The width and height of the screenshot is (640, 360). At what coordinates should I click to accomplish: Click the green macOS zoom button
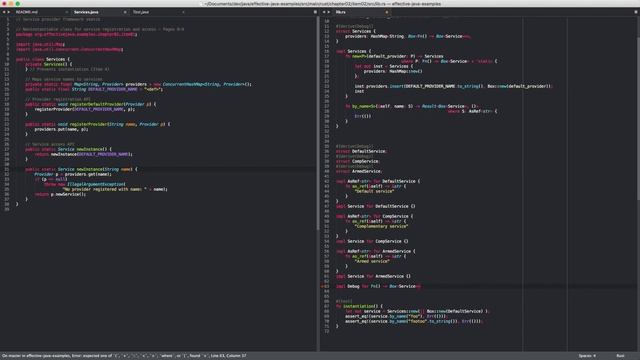coord(18,4)
